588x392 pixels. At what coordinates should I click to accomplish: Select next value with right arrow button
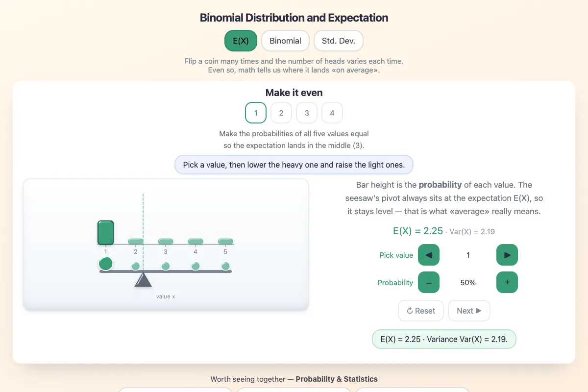coord(507,255)
